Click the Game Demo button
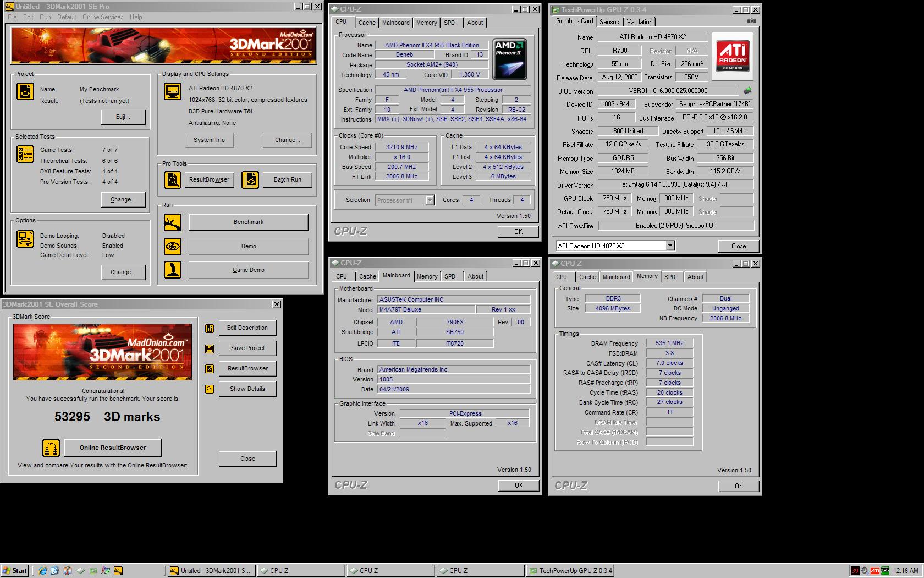This screenshot has height=578, width=924. [249, 270]
